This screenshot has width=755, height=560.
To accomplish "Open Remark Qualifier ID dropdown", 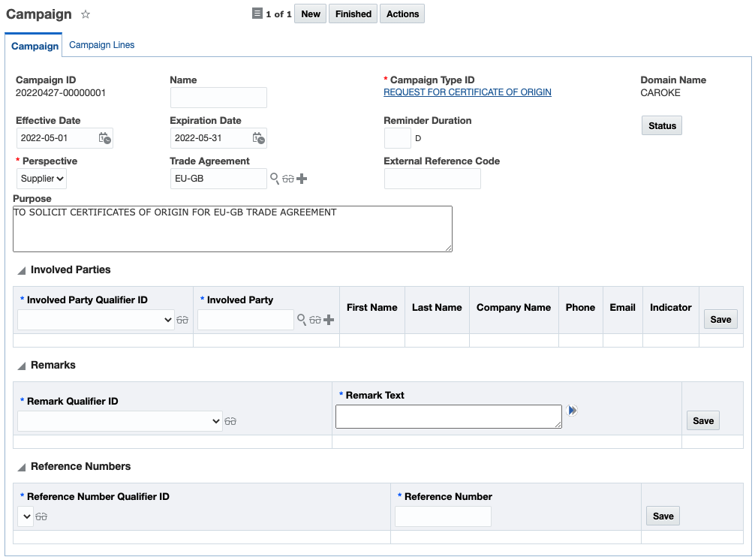I will point(119,422).
